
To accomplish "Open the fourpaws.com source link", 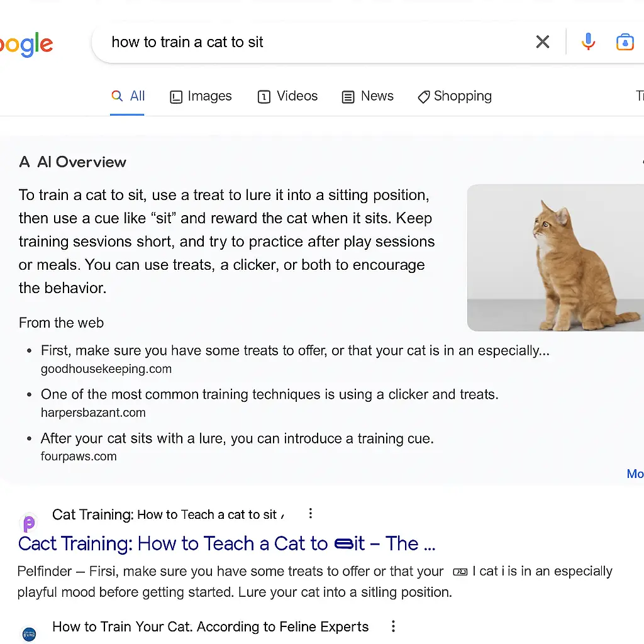I will click(79, 457).
